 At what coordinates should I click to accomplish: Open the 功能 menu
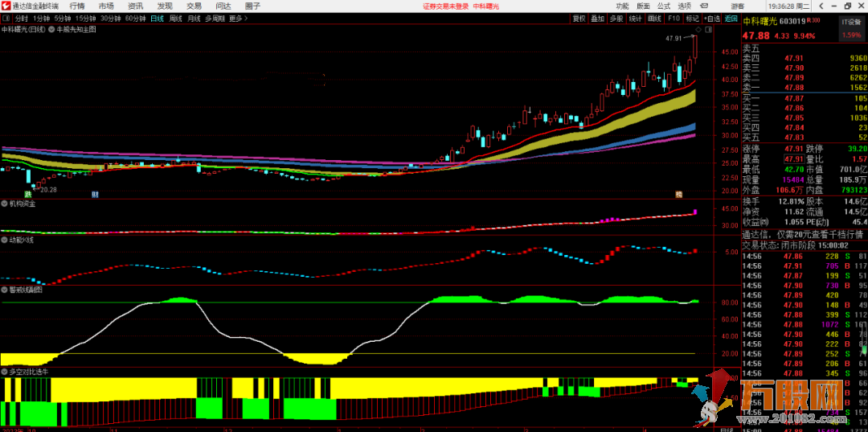click(622, 6)
